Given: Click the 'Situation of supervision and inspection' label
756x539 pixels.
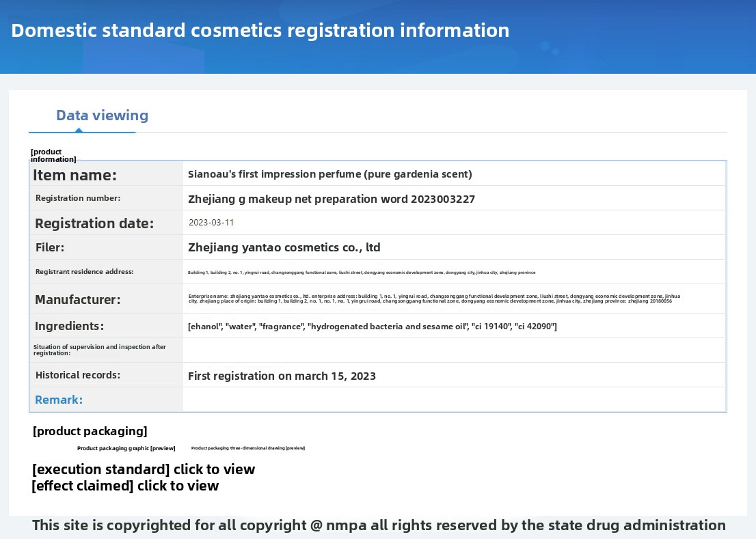Looking at the screenshot, I should pos(100,350).
